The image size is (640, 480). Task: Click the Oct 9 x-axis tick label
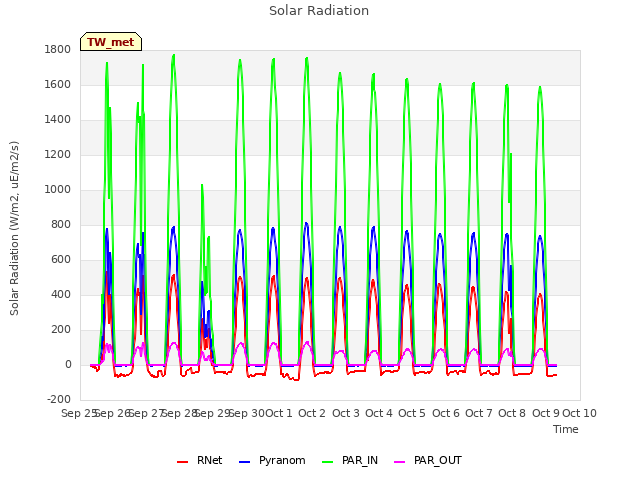point(546,413)
